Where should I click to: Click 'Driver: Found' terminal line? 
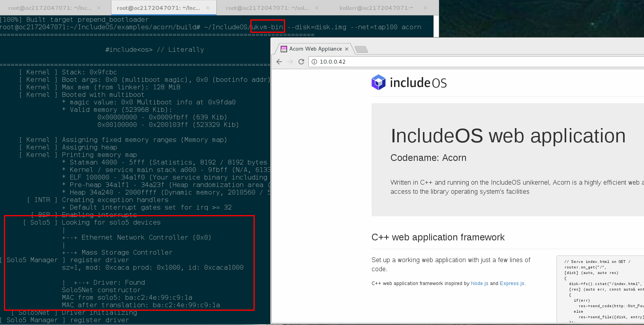(x=119, y=282)
